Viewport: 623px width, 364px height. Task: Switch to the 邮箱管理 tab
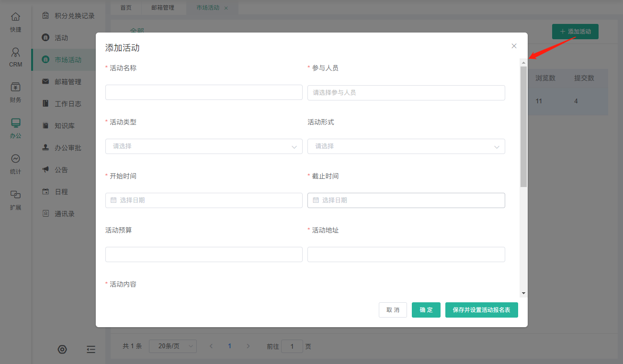tap(163, 8)
